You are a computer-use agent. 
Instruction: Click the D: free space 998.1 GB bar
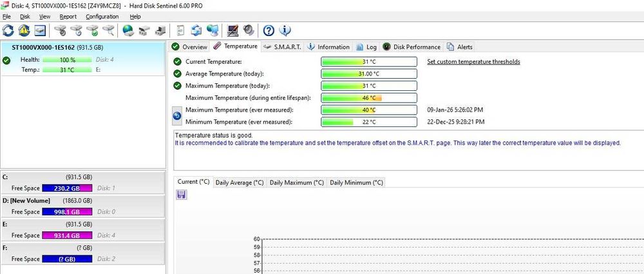67,211
